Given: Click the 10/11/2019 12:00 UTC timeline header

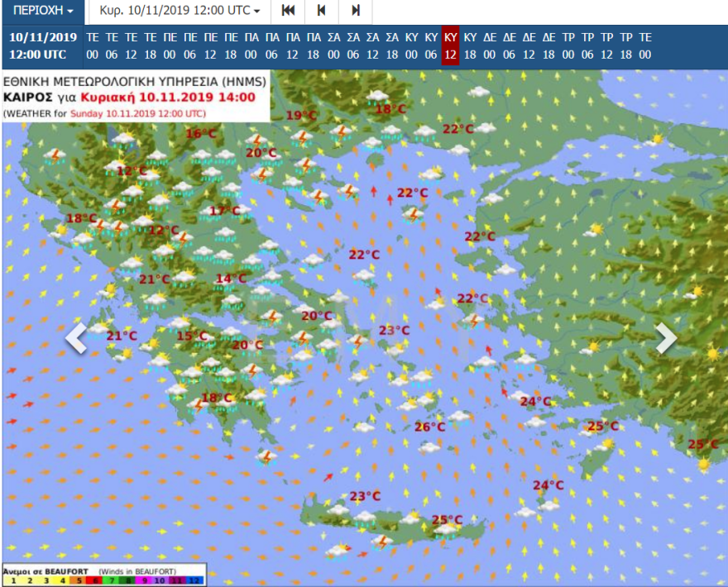Looking at the screenshot, I should [43, 46].
